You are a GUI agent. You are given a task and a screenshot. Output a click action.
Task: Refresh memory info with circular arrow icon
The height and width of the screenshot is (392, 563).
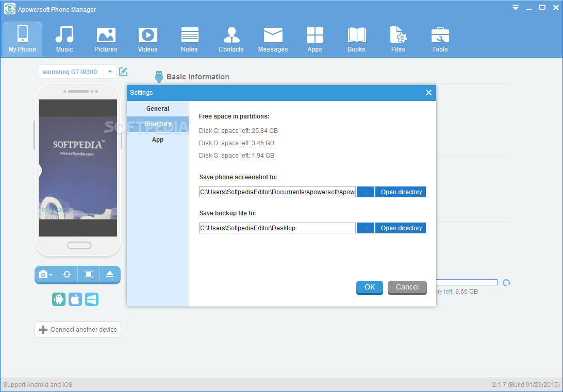point(507,283)
